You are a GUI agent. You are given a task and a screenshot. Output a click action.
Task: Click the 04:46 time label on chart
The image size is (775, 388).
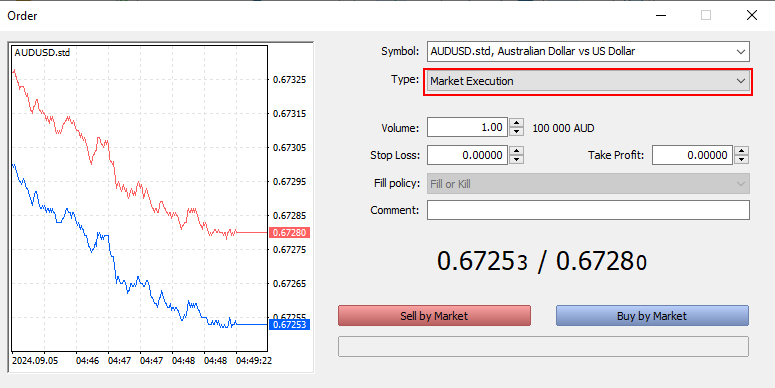(87, 360)
